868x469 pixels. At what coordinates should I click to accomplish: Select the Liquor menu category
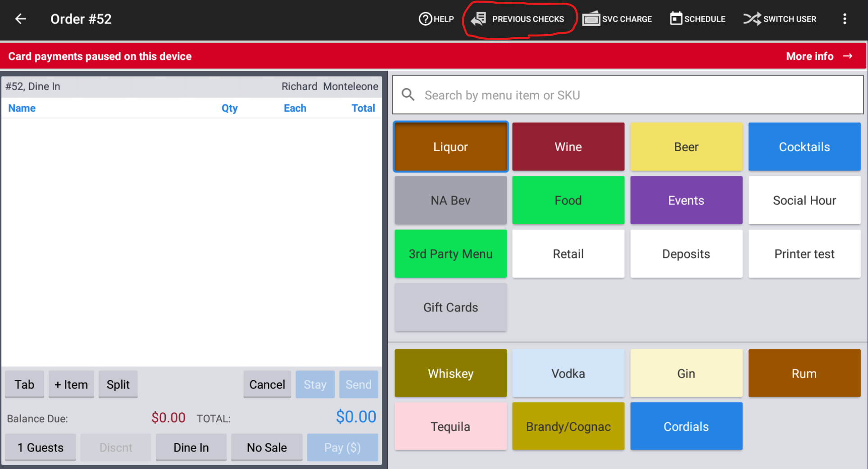[x=450, y=147]
